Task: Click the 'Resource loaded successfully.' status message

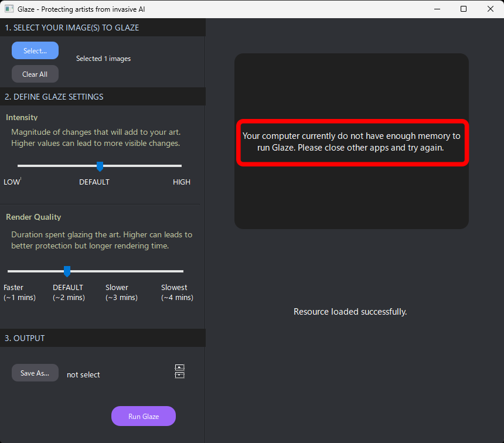Action: (350, 312)
